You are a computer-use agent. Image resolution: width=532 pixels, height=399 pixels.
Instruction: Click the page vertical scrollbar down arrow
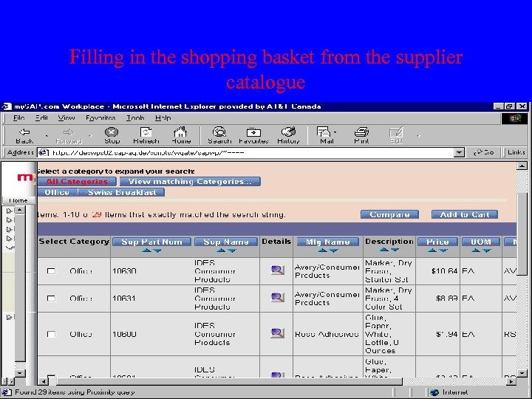522,374
